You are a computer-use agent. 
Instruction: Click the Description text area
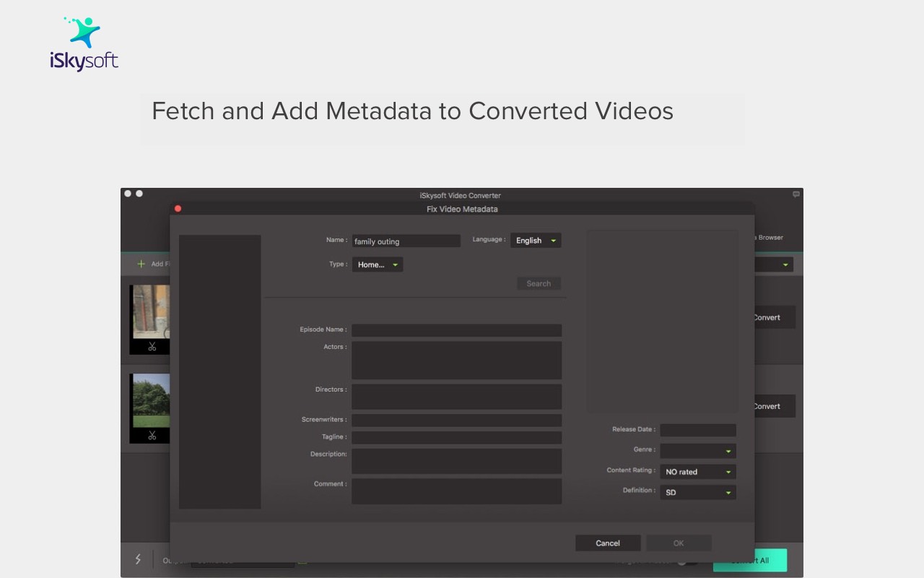coord(456,461)
